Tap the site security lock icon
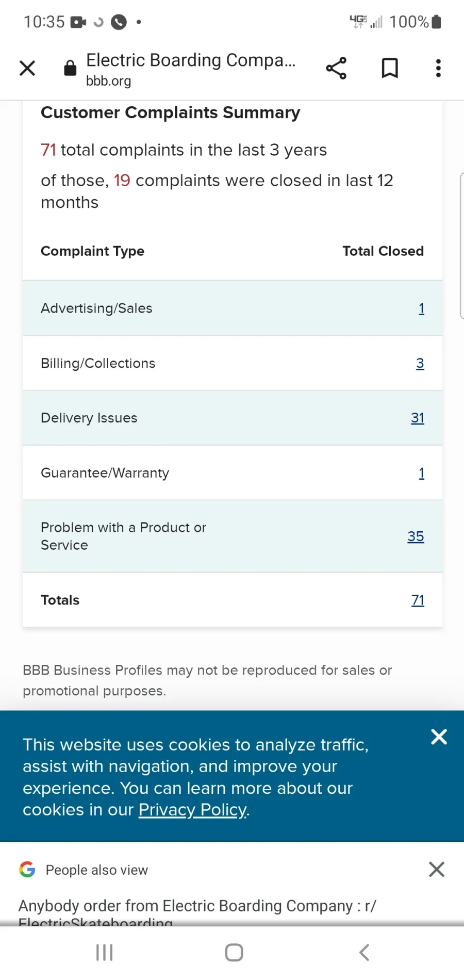 [70, 68]
